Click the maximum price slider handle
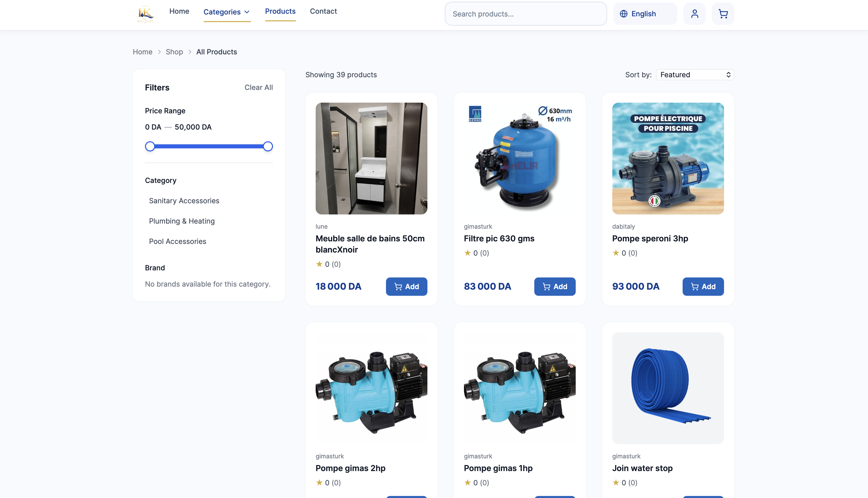The width and height of the screenshot is (868, 498). coord(268,146)
